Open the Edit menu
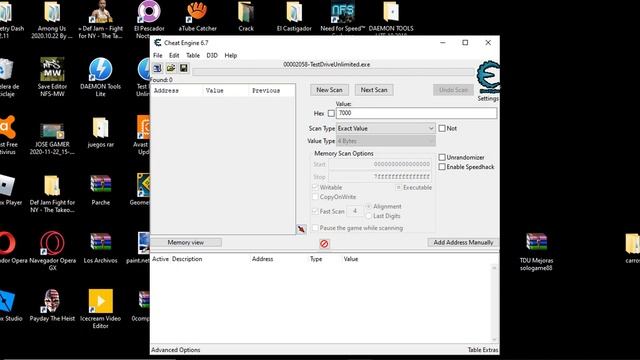 coord(174,56)
